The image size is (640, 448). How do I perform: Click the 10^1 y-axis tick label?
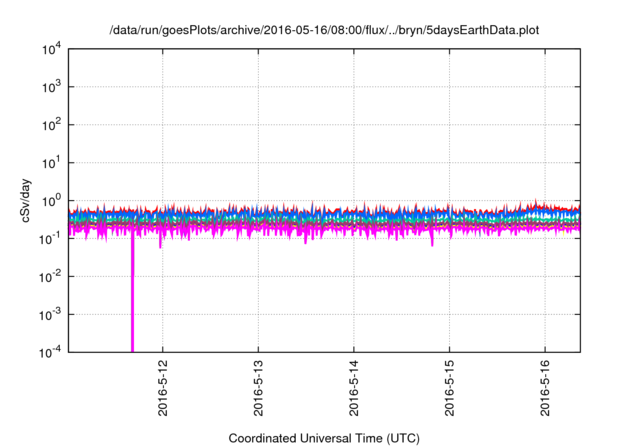51,163
